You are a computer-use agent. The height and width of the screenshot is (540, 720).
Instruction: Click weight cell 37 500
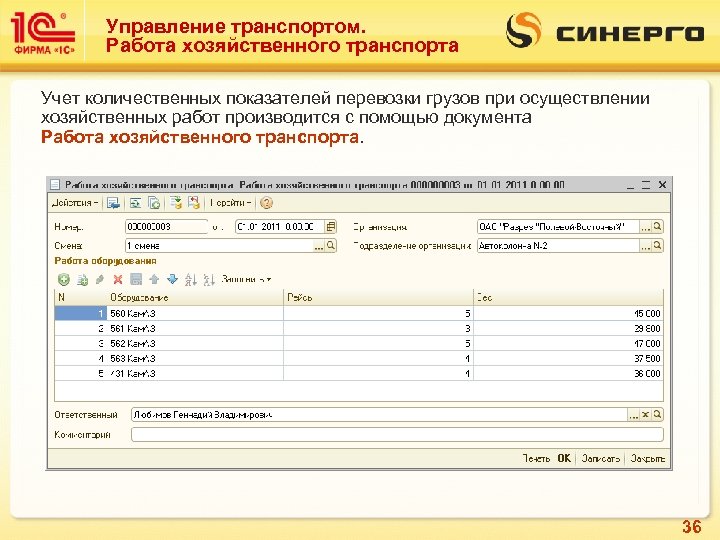pyautogui.click(x=568, y=359)
